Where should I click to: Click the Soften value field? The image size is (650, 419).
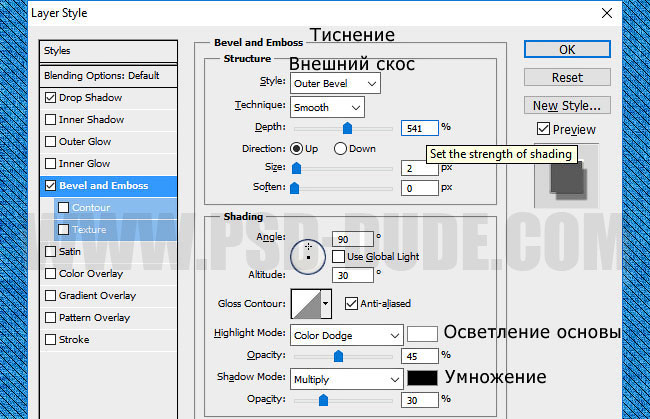click(x=420, y=188)
